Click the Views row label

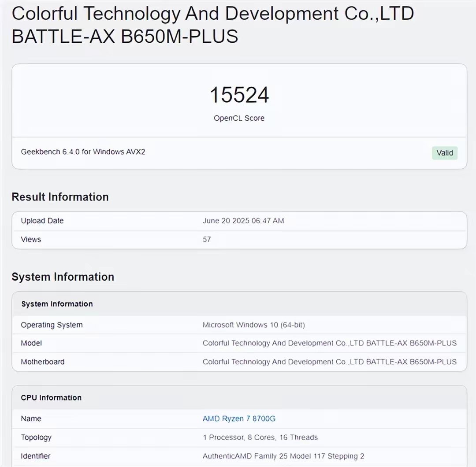click(x=31, y=239)
